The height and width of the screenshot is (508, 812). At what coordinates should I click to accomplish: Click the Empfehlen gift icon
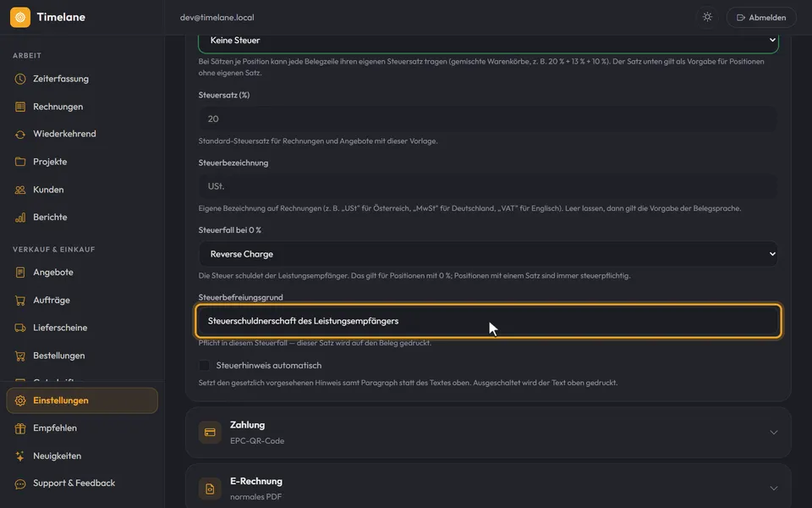click(x=20, y=428)
